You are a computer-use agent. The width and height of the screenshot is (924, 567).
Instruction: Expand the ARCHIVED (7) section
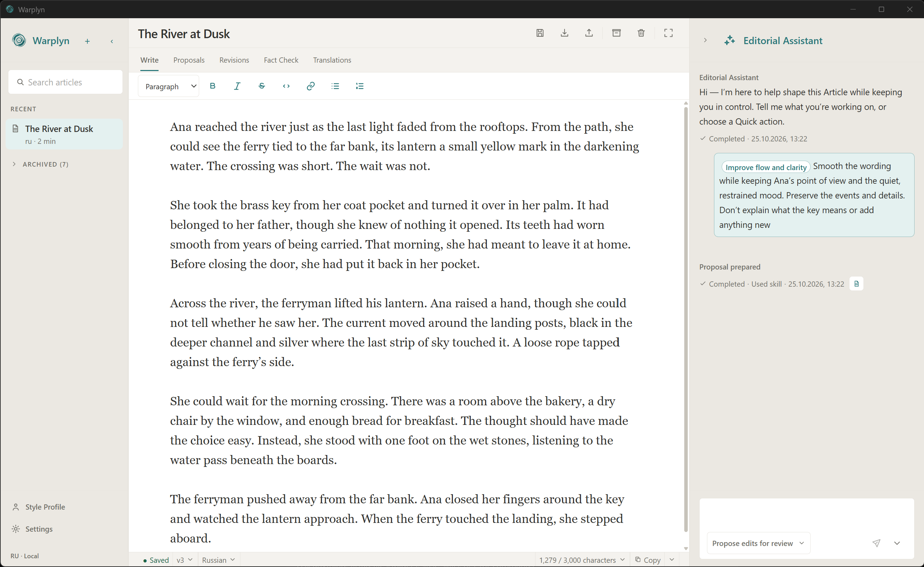[x=40, y=164]
